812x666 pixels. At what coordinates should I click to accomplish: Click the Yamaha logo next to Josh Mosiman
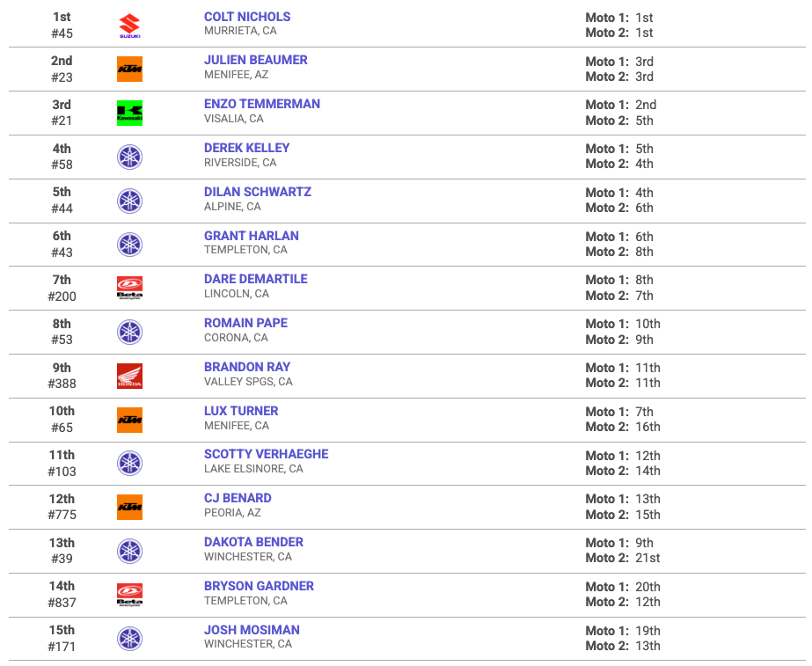[x=129, y=639]
